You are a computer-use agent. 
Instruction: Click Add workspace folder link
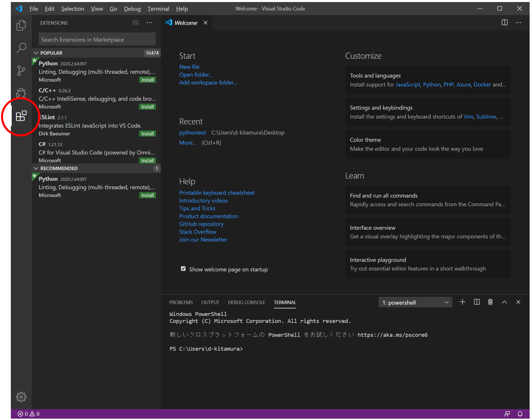[208, 82]
